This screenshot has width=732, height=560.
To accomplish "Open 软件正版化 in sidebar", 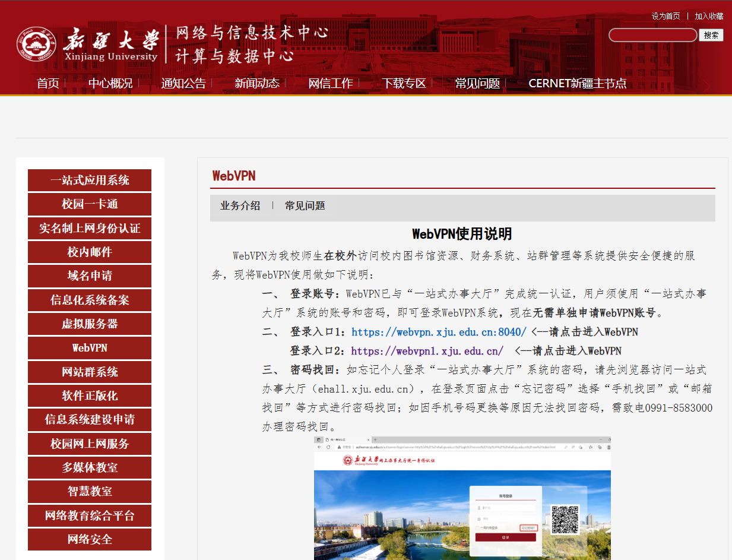I will pos(90,396).
